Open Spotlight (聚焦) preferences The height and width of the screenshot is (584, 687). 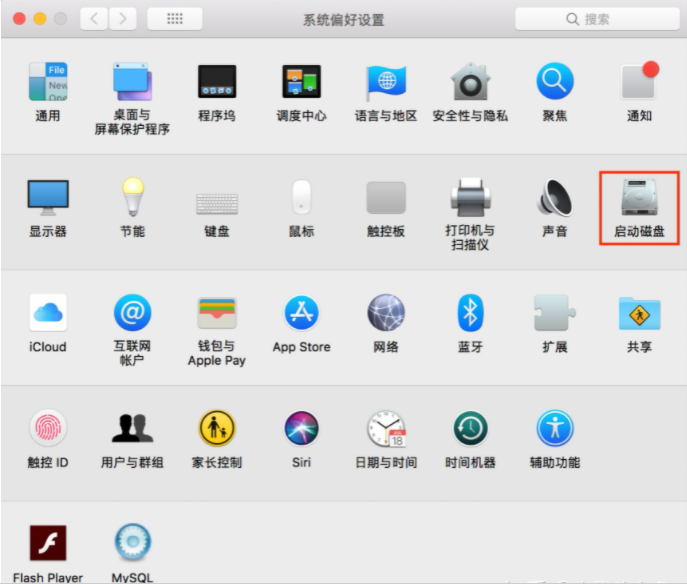coord(554,82)
